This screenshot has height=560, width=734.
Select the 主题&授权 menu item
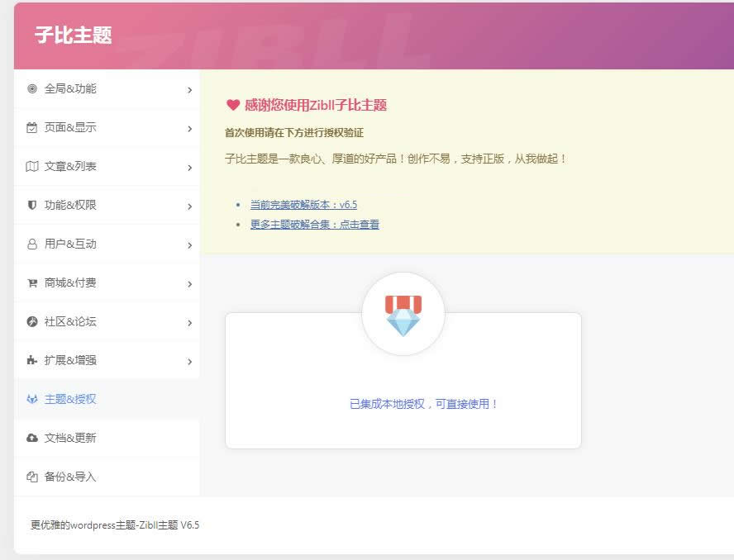click(x=107, y=400)
